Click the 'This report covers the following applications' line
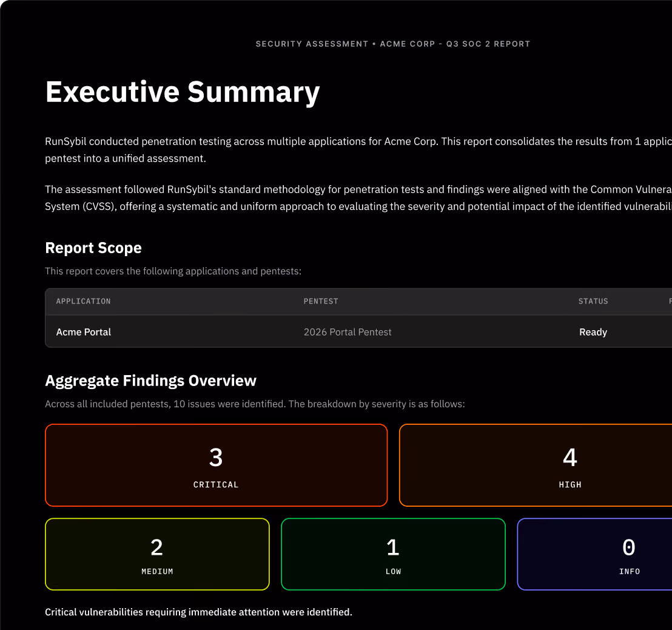The height and width of the screenshot is (630, 672). [173, 271]
